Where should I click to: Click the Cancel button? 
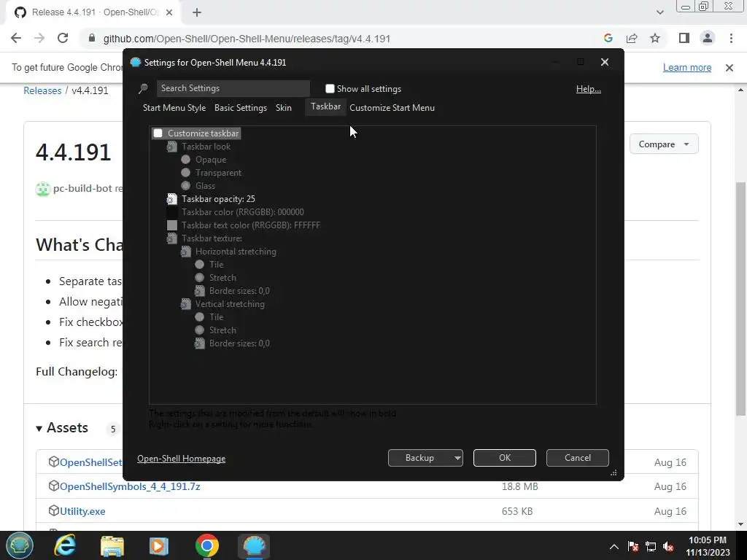(x=578, y=458)
